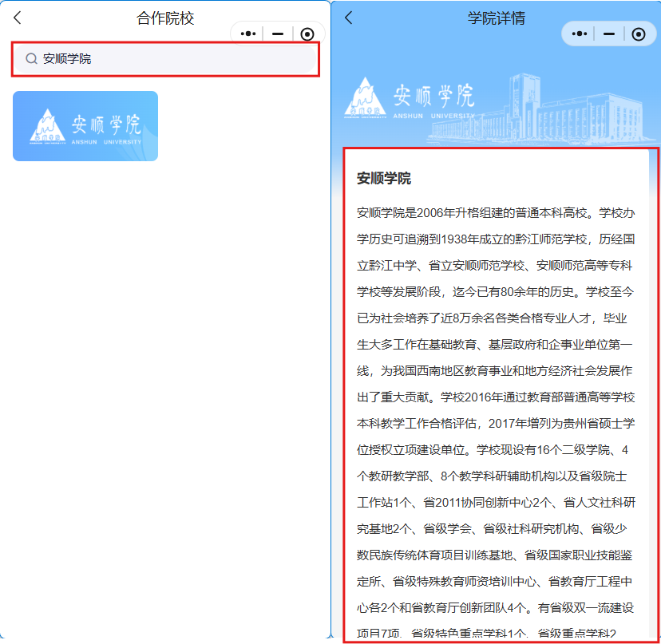The width and height of the screenshot is (661, 644).
Task: Click the calligraphy 安顺学院 name in detail banner
Action: pyautogui.click(x=433, y=96)
